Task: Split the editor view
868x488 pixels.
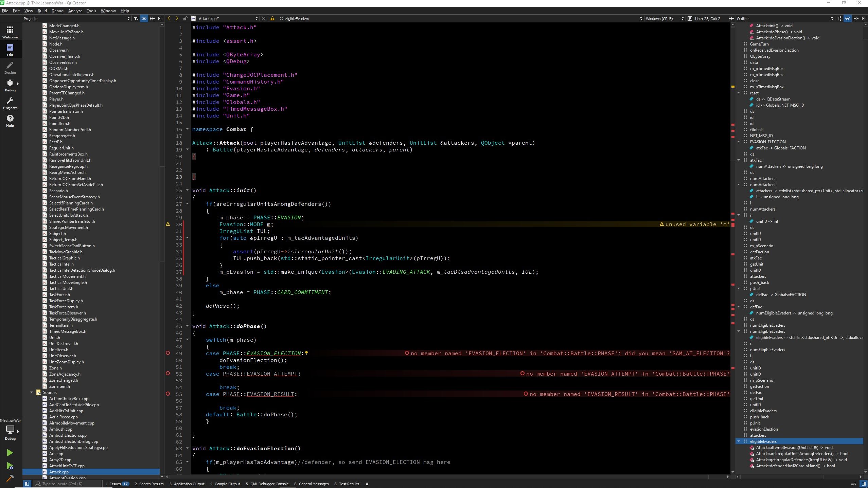Action: (x=731, y=18)
